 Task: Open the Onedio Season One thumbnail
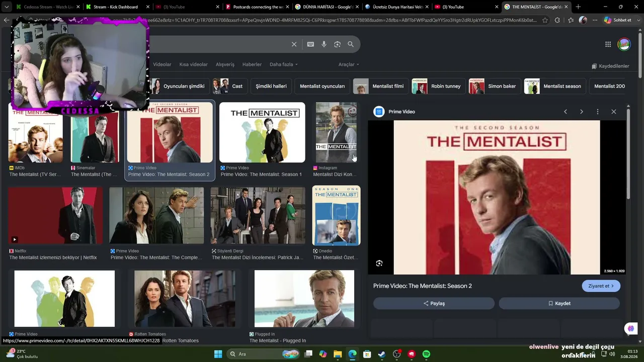336,216
